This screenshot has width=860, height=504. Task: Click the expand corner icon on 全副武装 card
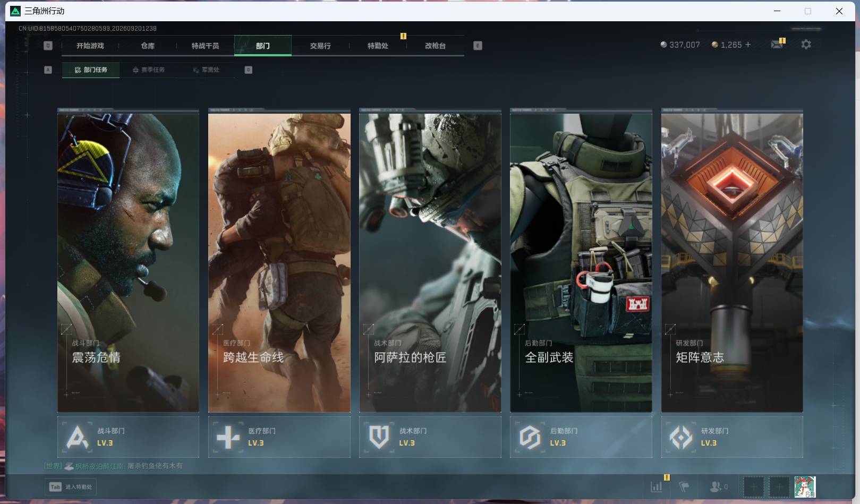[x=519, y=329]
